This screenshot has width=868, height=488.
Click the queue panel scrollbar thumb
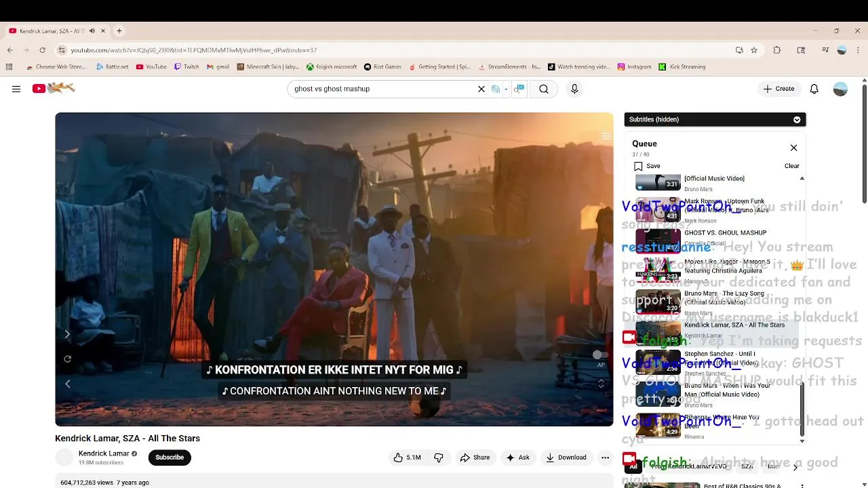click(x=802, y=409)
